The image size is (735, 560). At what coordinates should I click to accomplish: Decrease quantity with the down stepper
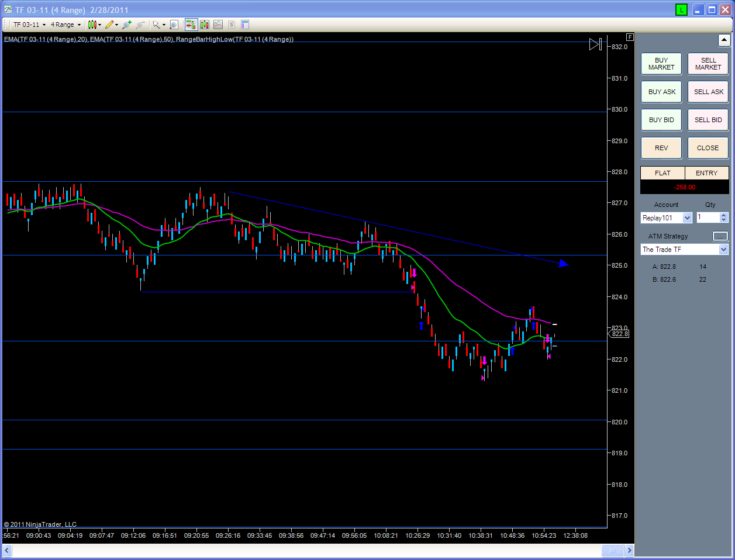(724, 220)
